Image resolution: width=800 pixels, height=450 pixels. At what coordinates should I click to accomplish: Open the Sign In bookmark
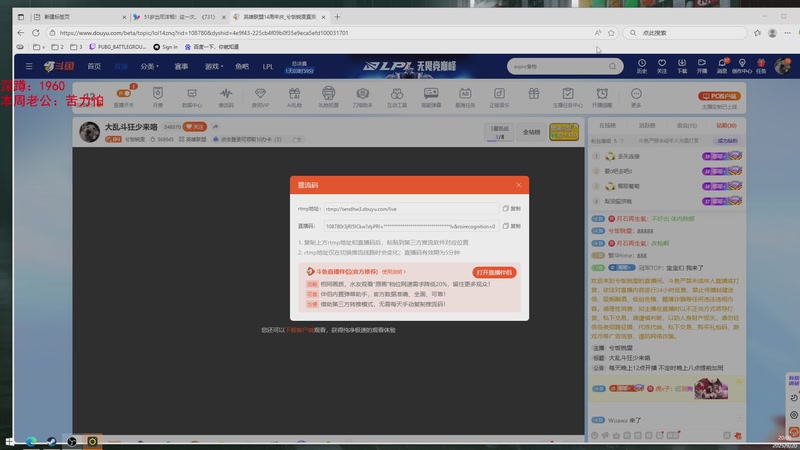click(165, 47)
